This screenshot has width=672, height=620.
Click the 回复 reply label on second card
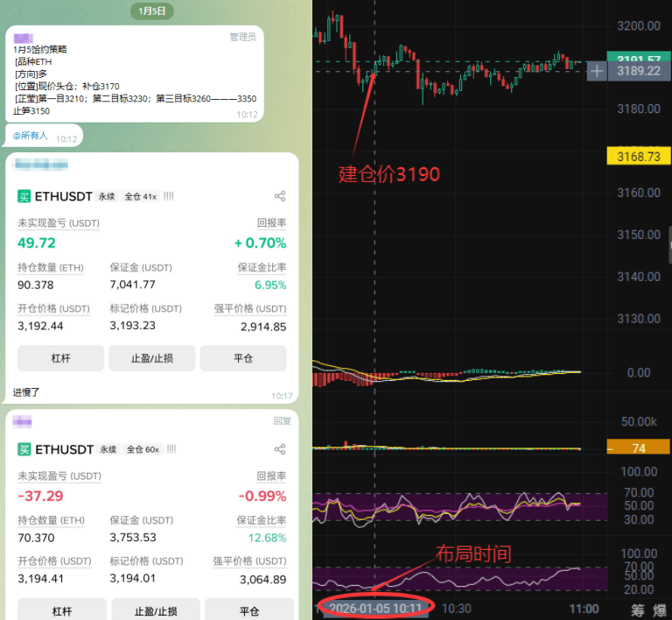click(x=282, y=421)
